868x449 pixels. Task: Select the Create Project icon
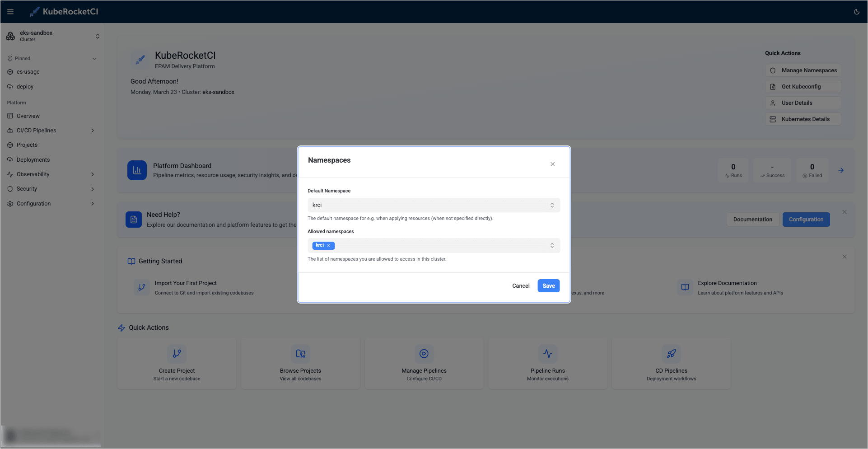(177, 354)
